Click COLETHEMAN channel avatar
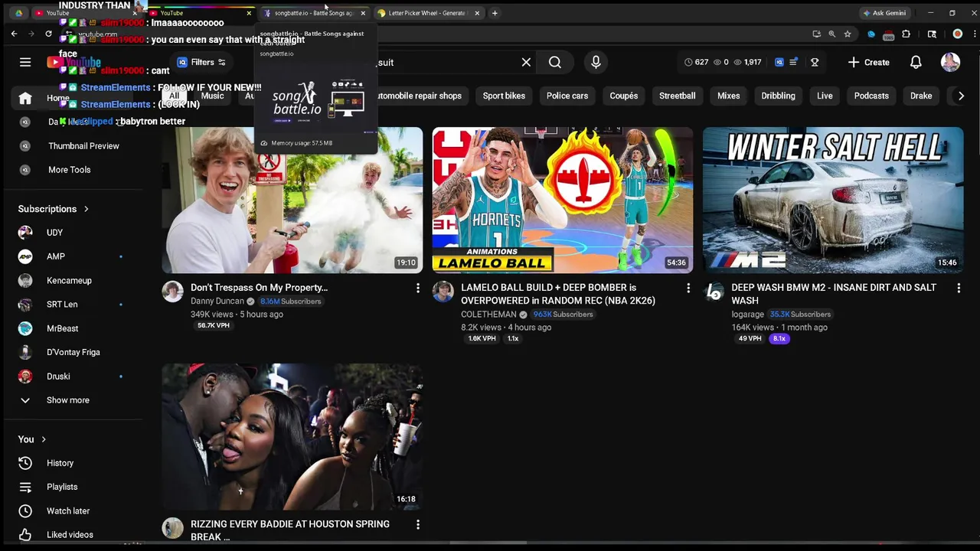The height and width of the screenshot is (551, 980). [443, 292]
